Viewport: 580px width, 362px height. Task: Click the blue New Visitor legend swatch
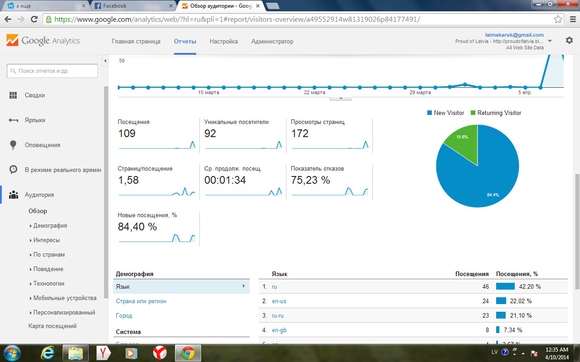(x=429, y=113)
